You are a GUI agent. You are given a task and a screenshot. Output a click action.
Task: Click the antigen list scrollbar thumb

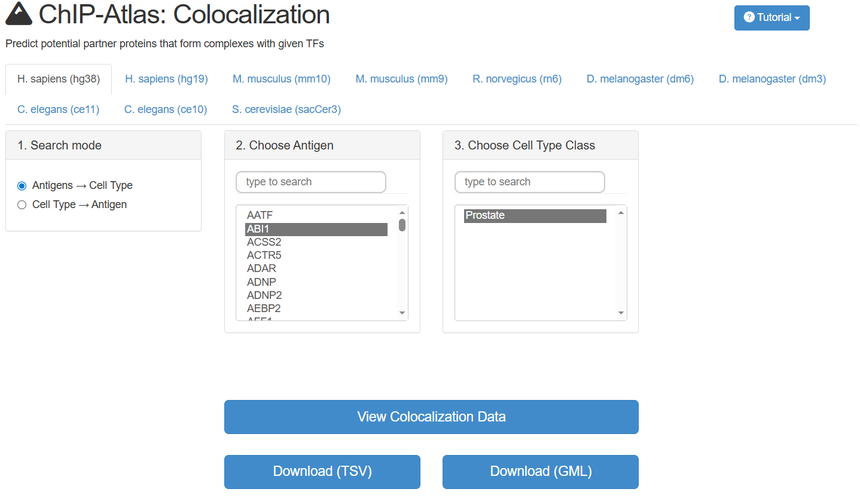tap(402, 225)
